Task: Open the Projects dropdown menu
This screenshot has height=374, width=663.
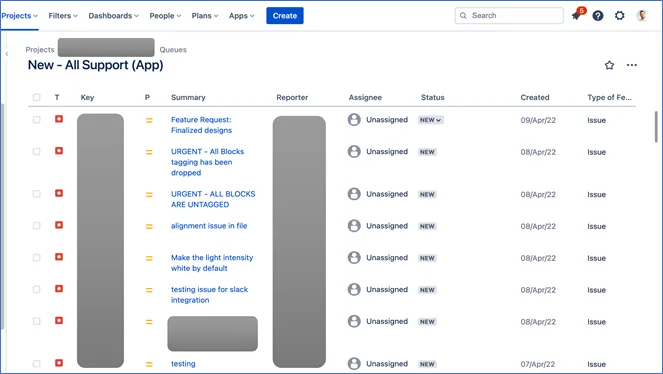Action: [19, 16]
